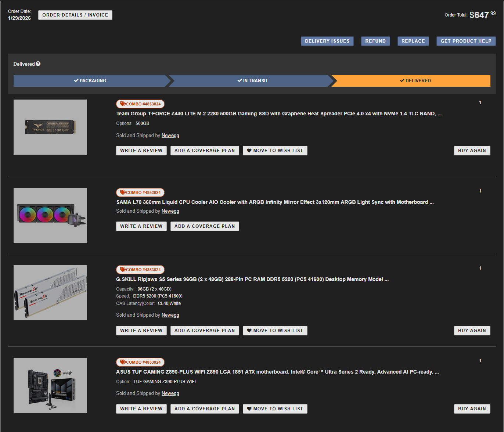Buy the ASUS TUF motherboard again
Viewport: 504px width, 432px height.
click(472, 409)
